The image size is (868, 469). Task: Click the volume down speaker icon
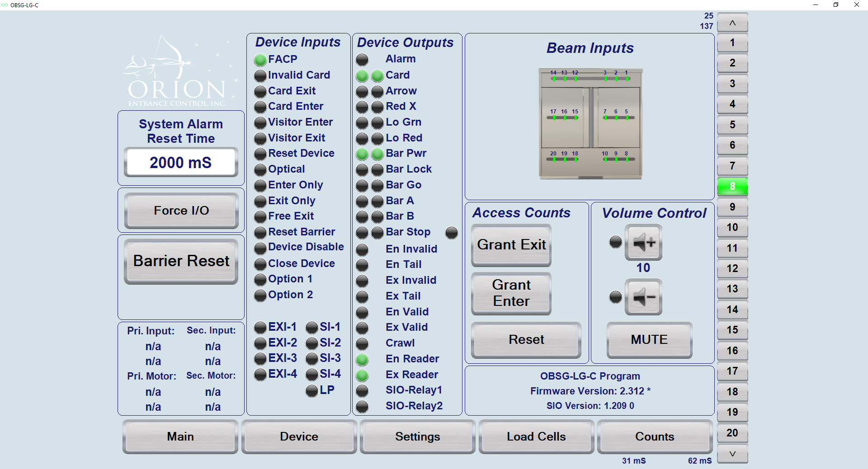(x=643, y=297)
